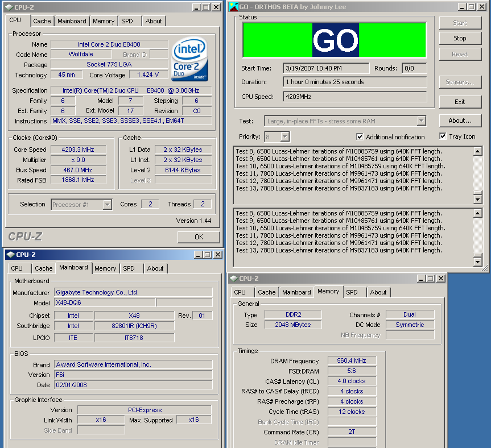
Task: Click Test 13 line in upper log
Action: (339, 188)
